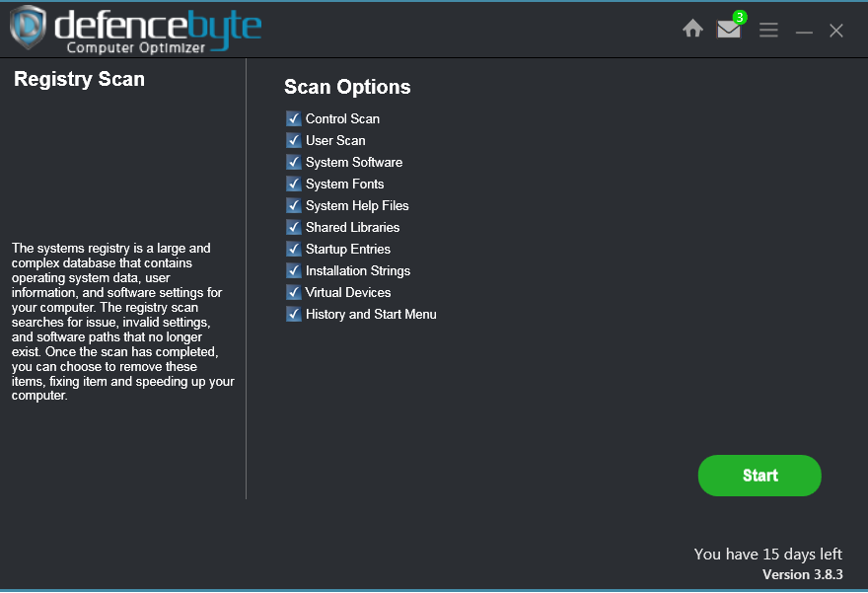The image size is (868, 593).
Task: Minimize the defencebyte window
Action: pyautogui.click(x=804, y=33)
